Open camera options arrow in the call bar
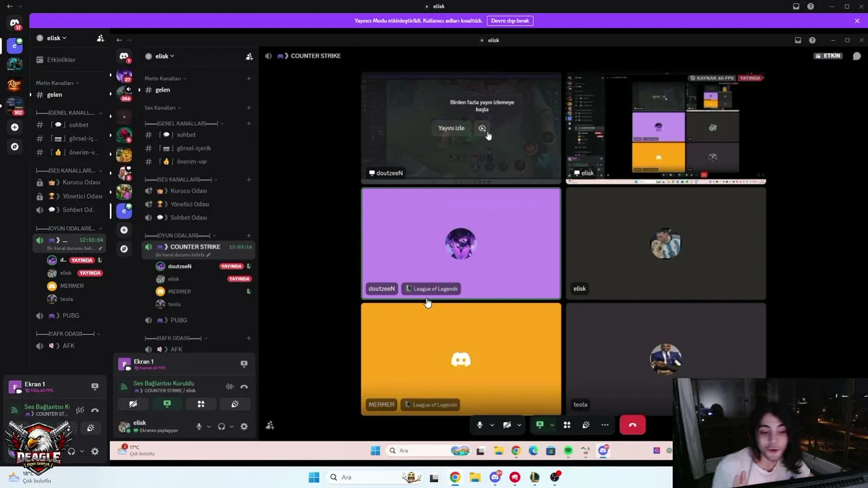Viewport: 868px width, 488px height. 519,425
